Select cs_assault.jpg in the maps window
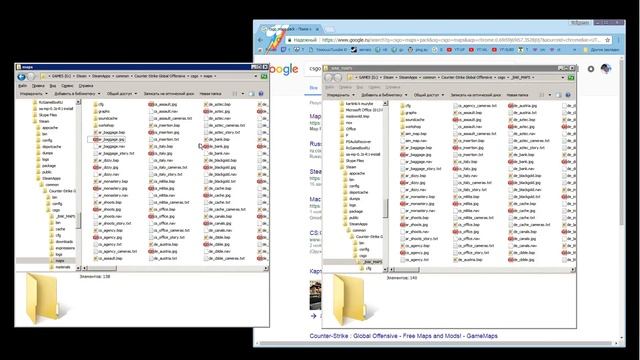640x360 pixels. 163,104
